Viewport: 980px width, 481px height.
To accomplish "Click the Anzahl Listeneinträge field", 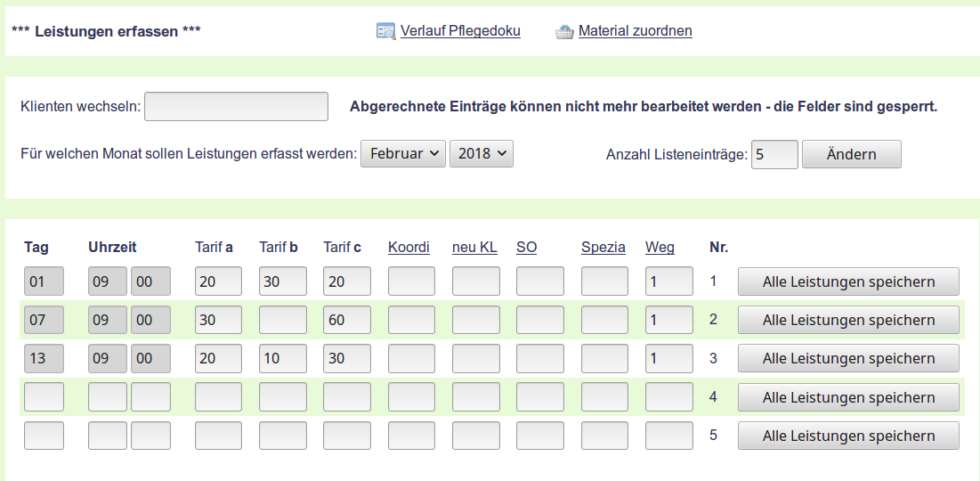I will (774, 154).
